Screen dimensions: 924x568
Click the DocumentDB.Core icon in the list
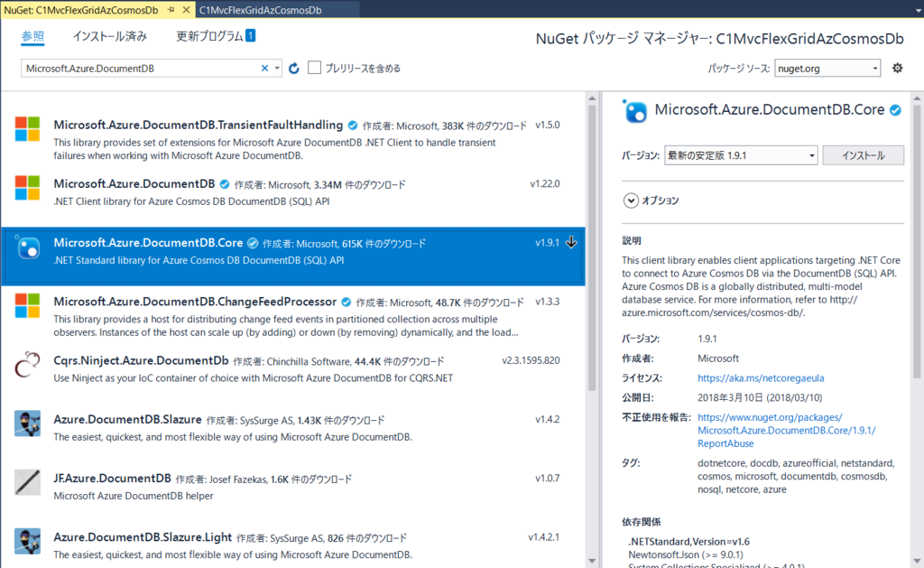coord(27,247)
